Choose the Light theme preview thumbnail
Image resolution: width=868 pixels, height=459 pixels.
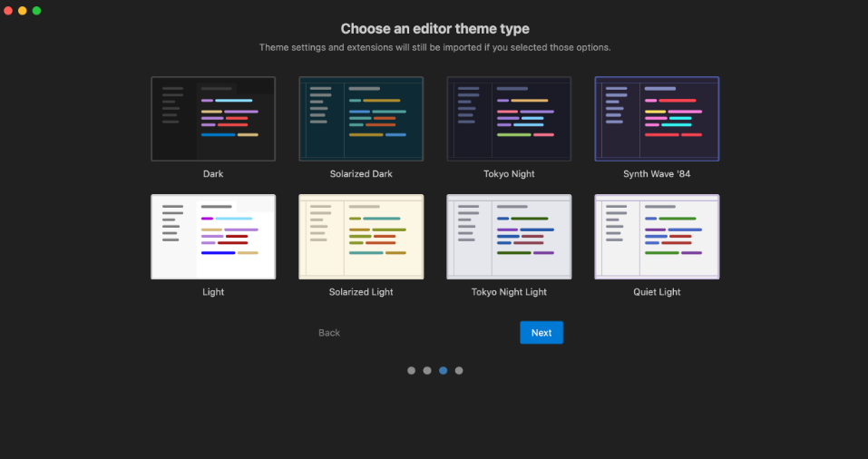213,237
